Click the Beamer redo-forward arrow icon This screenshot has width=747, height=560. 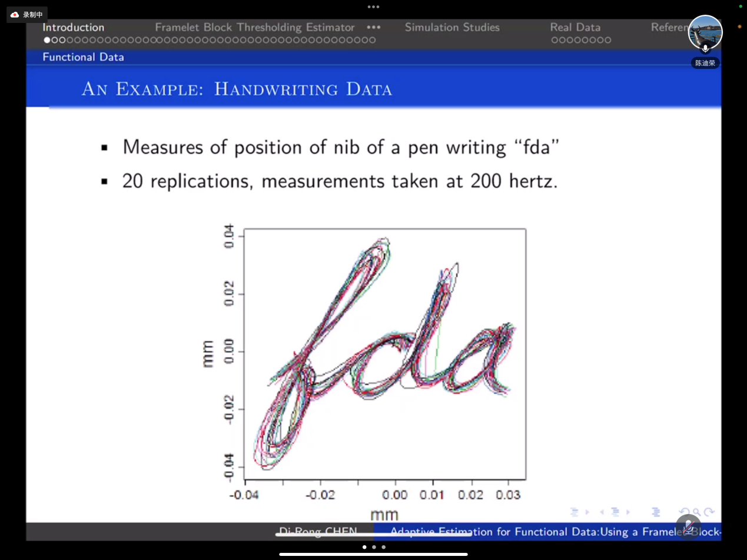pyautogui.click(x=709, y=512)
